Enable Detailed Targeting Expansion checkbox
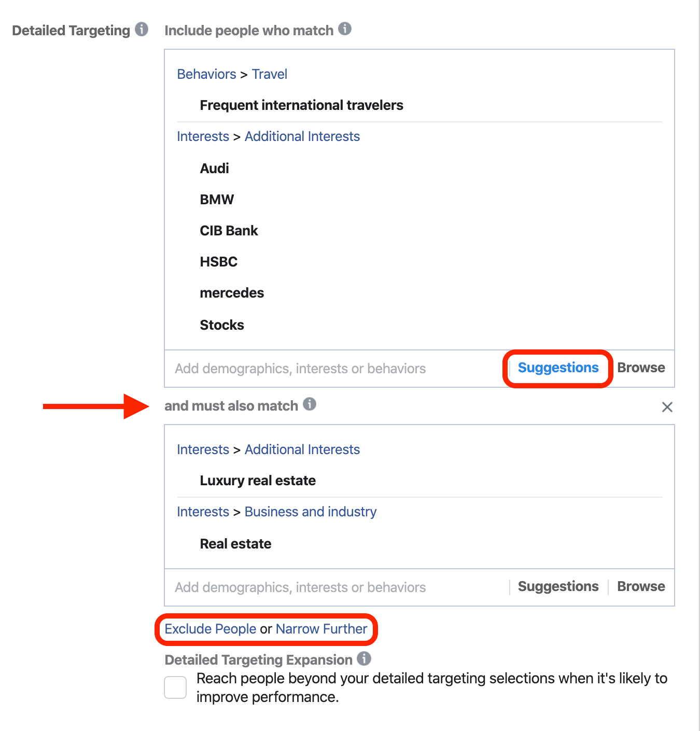The height and width of the screenshot is (731, 700). tap(175, 687)
